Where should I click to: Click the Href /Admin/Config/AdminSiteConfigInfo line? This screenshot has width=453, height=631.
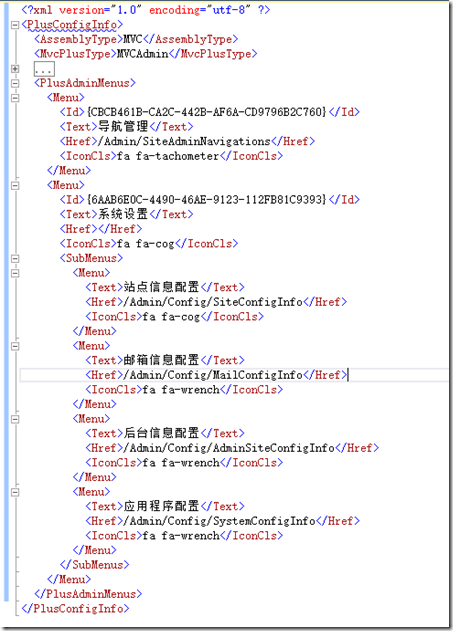coord(232,448)
